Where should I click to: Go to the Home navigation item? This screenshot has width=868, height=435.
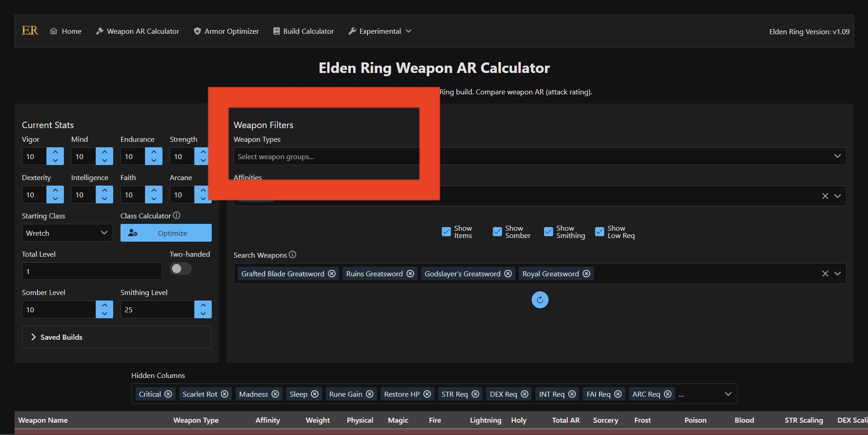[x=65, y=31]
